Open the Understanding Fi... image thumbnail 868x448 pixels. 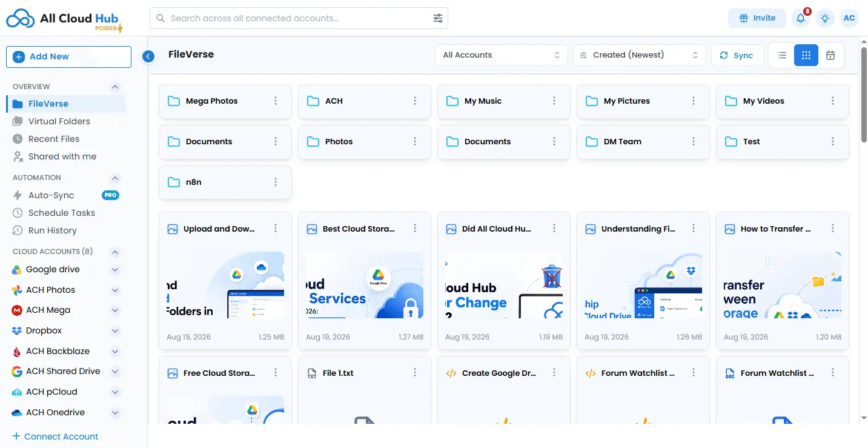(x=643, y=285)
